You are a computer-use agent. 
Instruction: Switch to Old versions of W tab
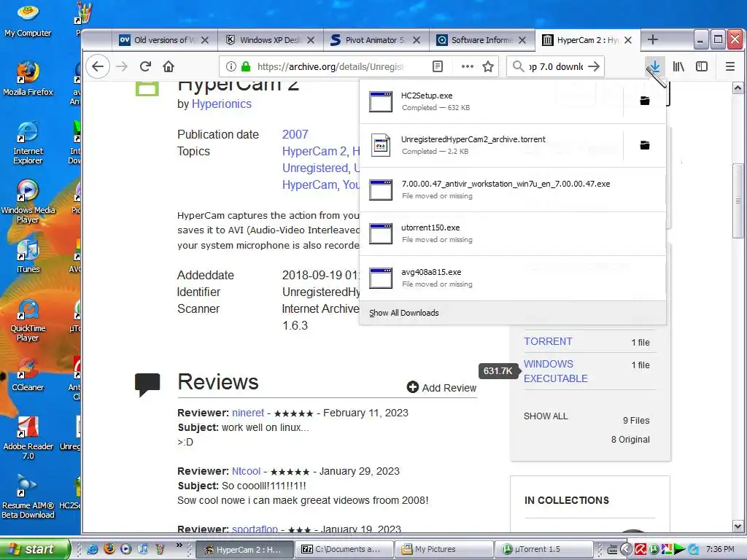click(x=165, y=40)
